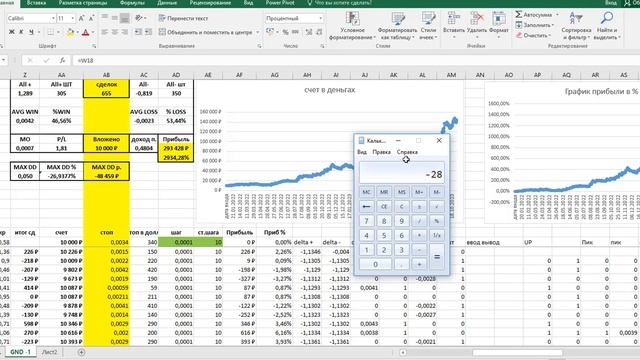Click the fx insert function icon
The height and width of the screenshot is (360, 640).
point(62,60)
